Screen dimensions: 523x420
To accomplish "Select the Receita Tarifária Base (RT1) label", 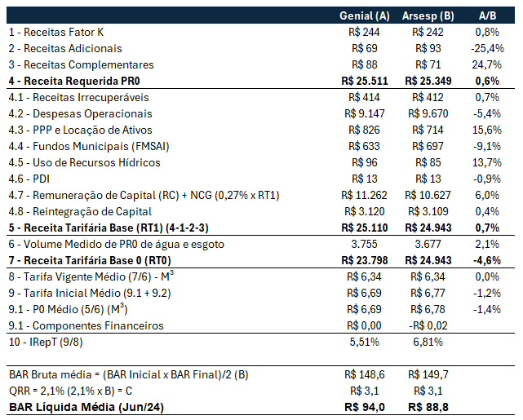I will coord(110,228).
